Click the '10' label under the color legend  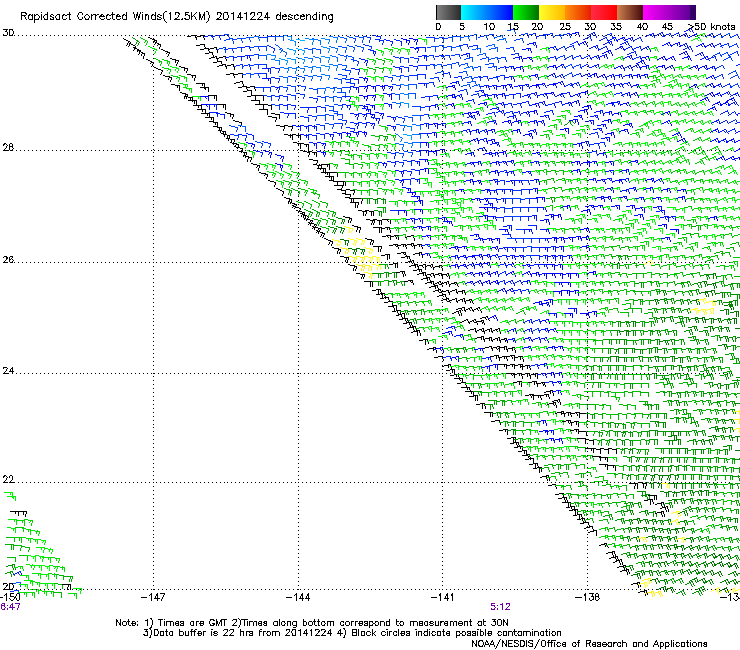[489, 27]
